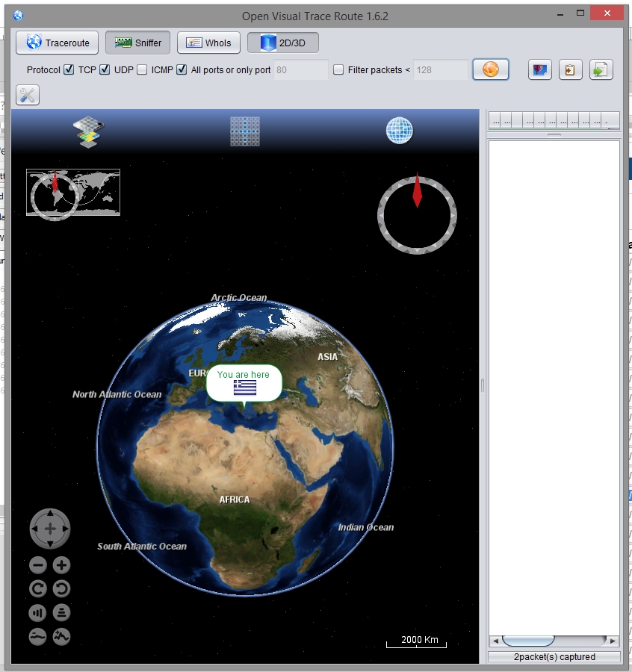Focus the port number field showing 80
This screenshot has width=632, height=672.
tap(300, 70)
